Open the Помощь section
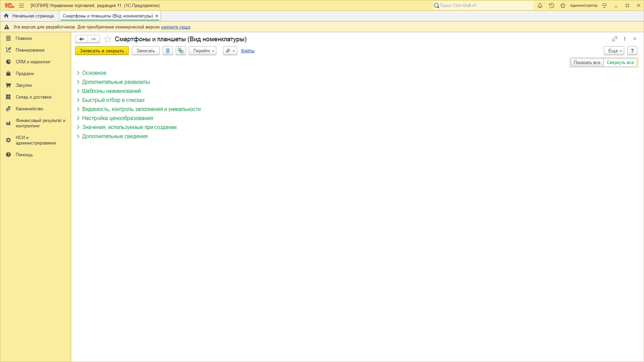The image size is (644, 362). pos(35,155)
